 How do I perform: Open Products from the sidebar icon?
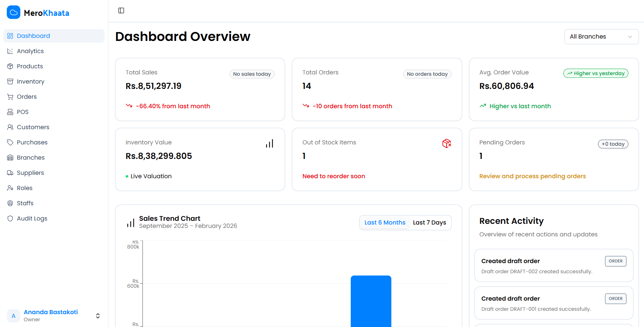10,66
